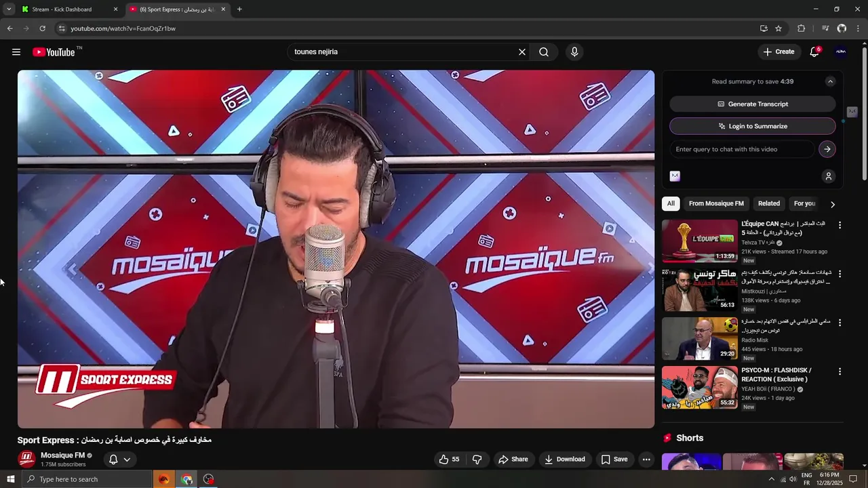Open L'Équipe CAN video thumbnail
868x488 pixels.
click(x=700, y=241)
